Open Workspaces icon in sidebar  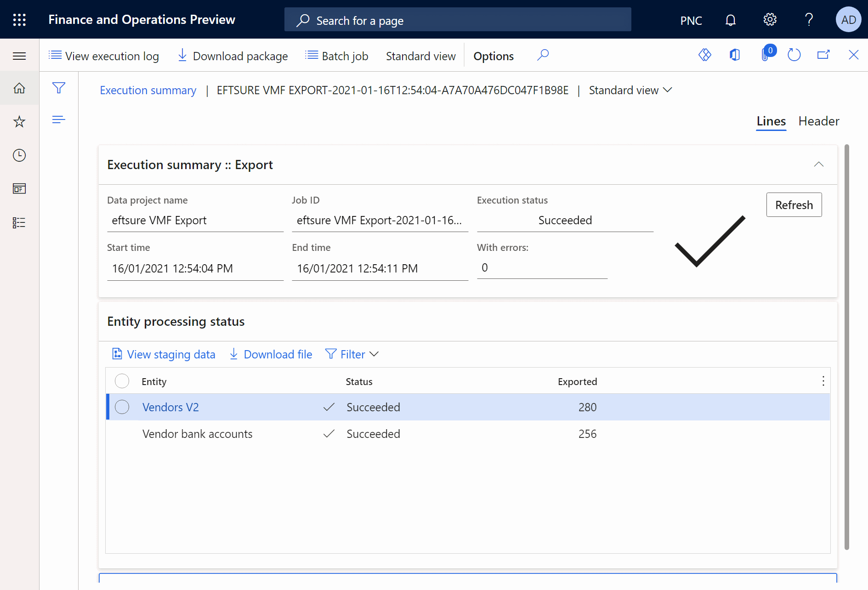19,189
